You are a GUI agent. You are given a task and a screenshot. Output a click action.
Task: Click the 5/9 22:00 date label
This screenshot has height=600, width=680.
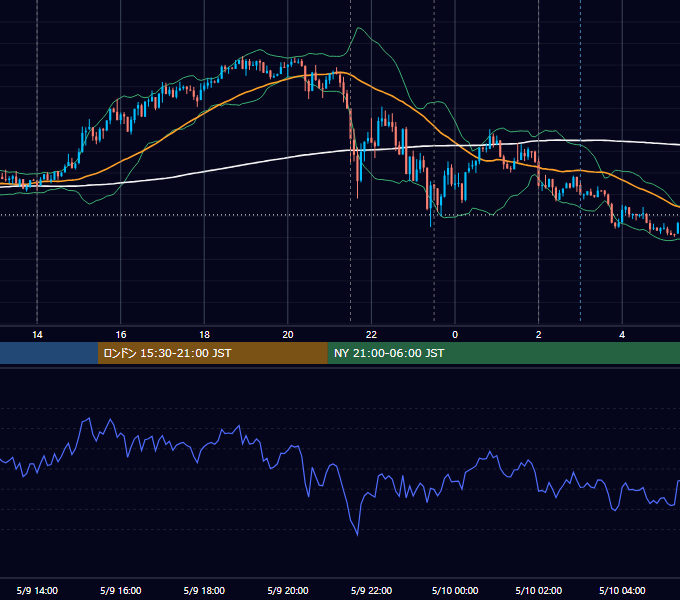pos(371,590)
